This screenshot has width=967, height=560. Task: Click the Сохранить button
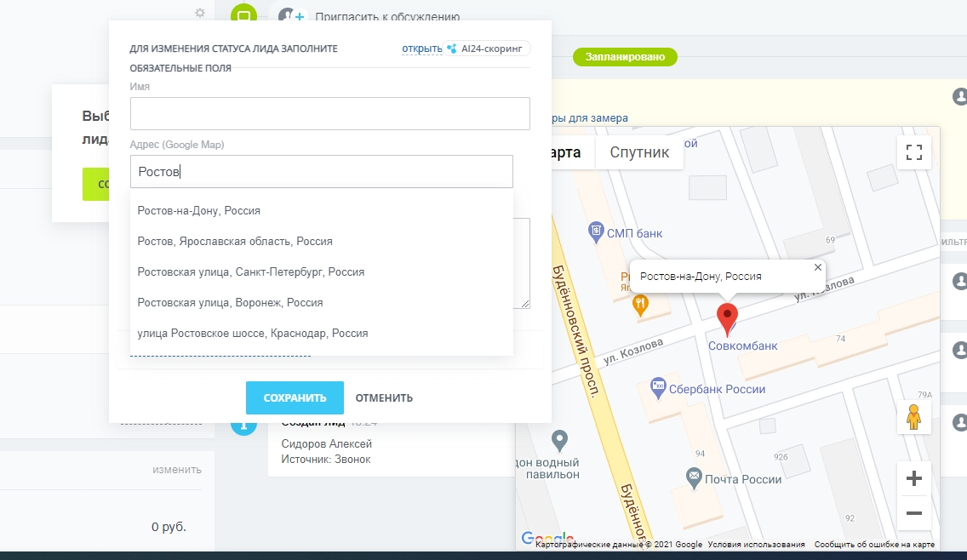295,397
